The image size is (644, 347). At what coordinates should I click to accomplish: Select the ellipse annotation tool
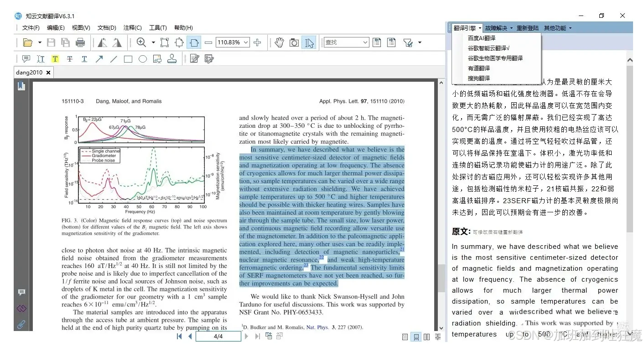click(x=143, y=59)
